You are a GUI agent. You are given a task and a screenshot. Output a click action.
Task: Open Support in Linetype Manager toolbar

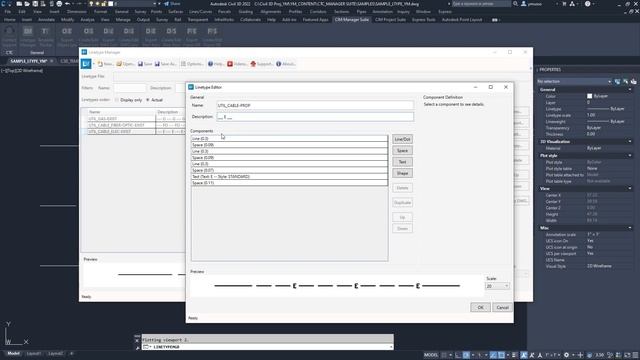[261, 64]
